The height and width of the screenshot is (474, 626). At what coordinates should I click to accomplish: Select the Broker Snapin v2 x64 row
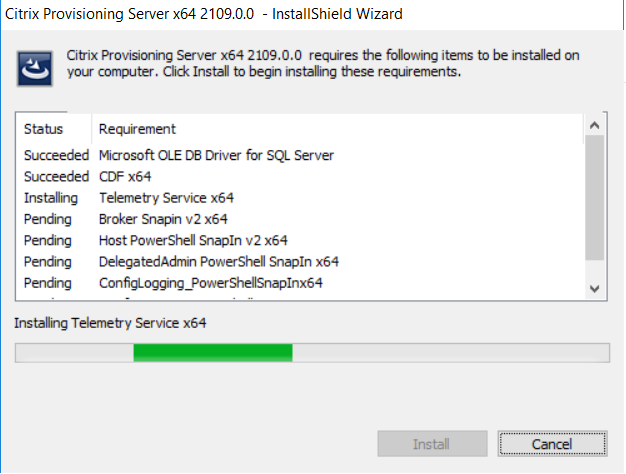pyautogui.click(x=299, y=219)
